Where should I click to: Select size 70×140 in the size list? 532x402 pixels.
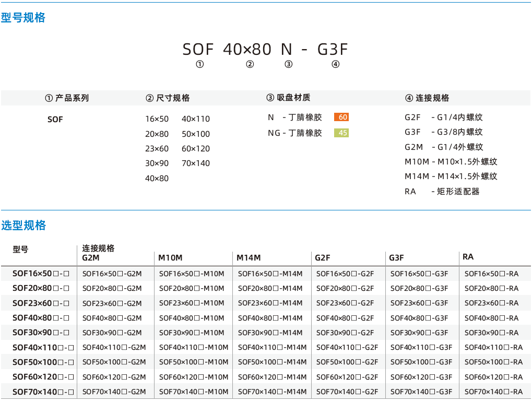tap(196, 163)
